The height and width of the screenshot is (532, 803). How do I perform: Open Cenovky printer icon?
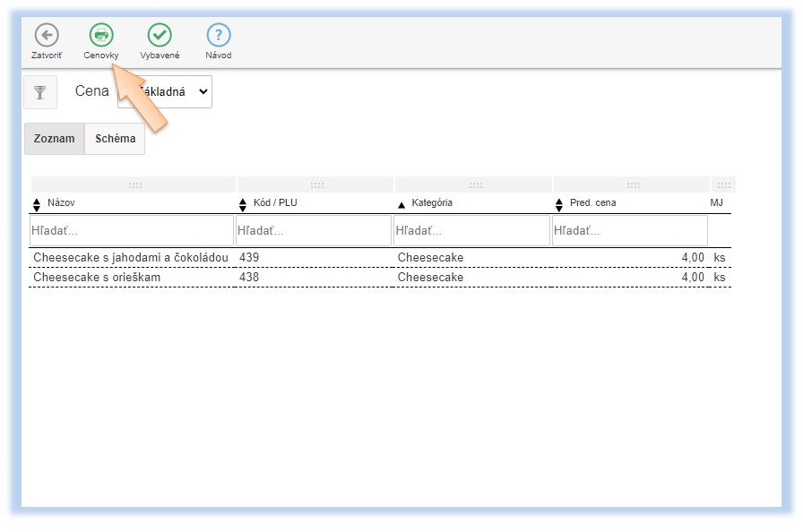[101, 36]
